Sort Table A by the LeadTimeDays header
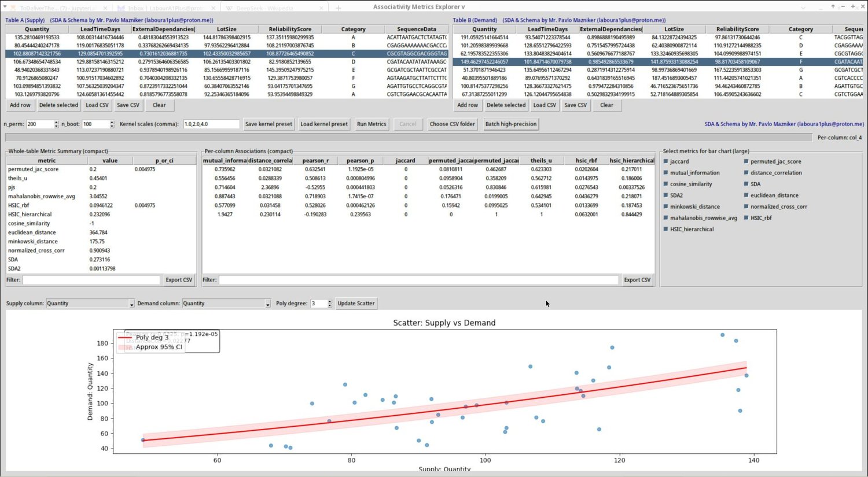Image resolution: width=868 pixels, height=477 pixels. click(x=100, y=29)
